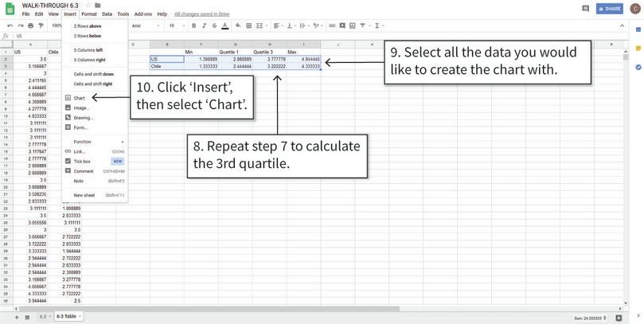Open the Help menu
This screenshot has height=324, width=644.
click(x=162, y=14)
